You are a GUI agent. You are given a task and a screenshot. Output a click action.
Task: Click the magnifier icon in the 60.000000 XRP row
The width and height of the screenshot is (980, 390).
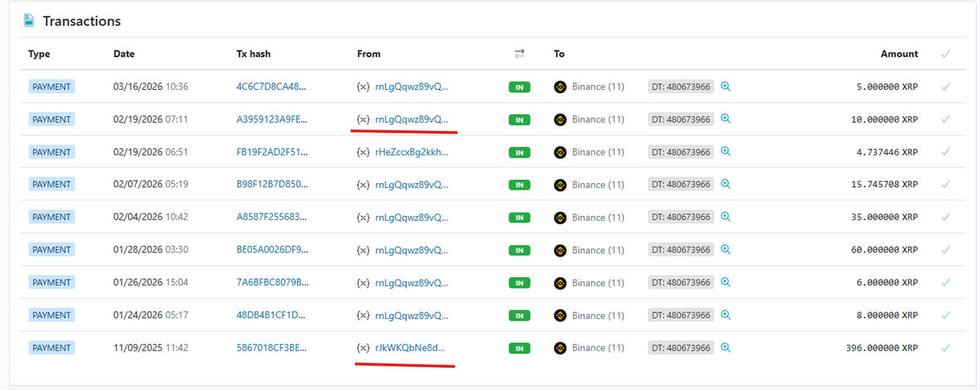[726, 249]
